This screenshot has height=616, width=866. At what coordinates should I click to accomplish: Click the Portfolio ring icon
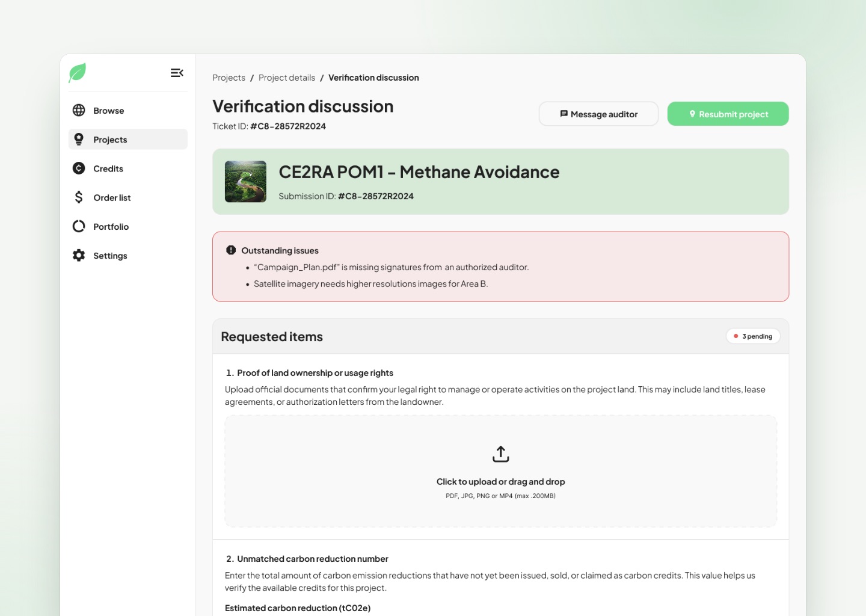click(79, 226)
